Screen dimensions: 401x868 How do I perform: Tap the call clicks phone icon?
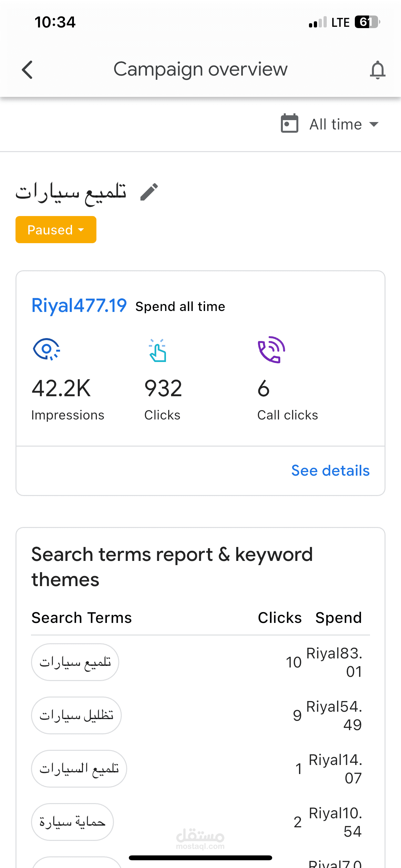click(271, 350)
